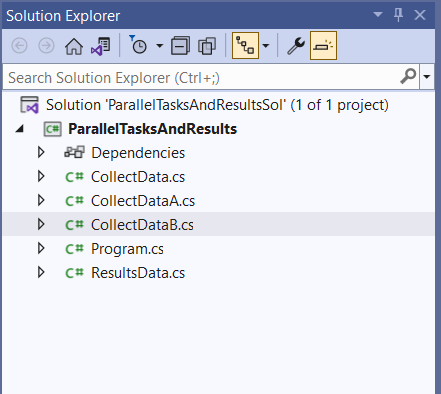
Task: Click the Collapse All icon
Action: coord(180,46)
